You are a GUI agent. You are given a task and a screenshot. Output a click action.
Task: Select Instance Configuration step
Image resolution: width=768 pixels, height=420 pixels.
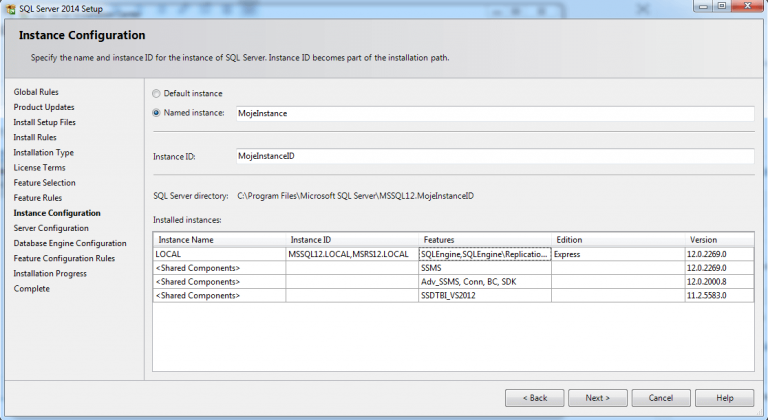point(57,213)
